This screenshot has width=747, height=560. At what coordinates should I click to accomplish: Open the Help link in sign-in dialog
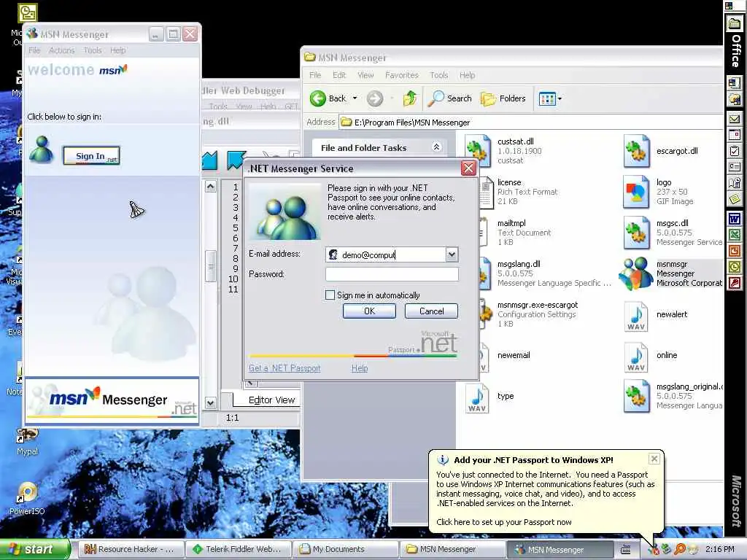[x=359, y=368]
